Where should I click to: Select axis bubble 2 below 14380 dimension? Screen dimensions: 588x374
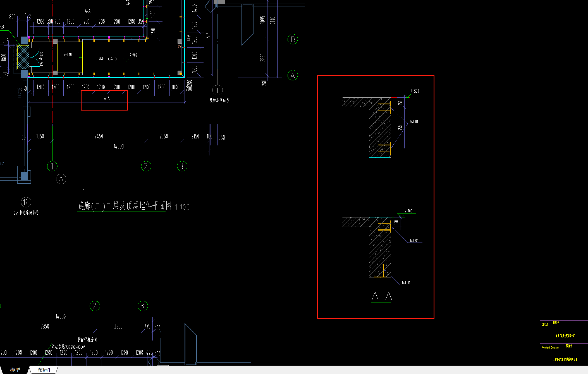(146, 166)
